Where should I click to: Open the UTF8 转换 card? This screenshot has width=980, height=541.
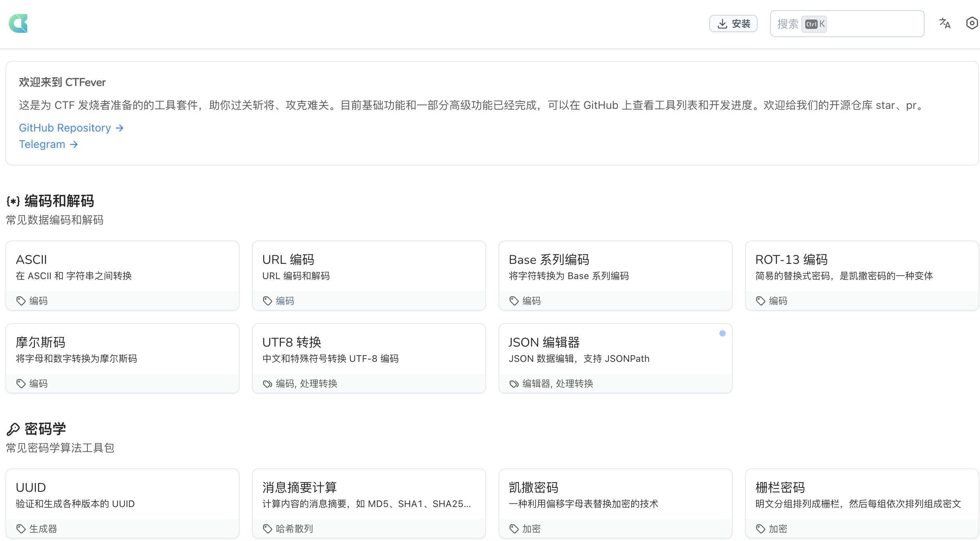tap(369, 358)
